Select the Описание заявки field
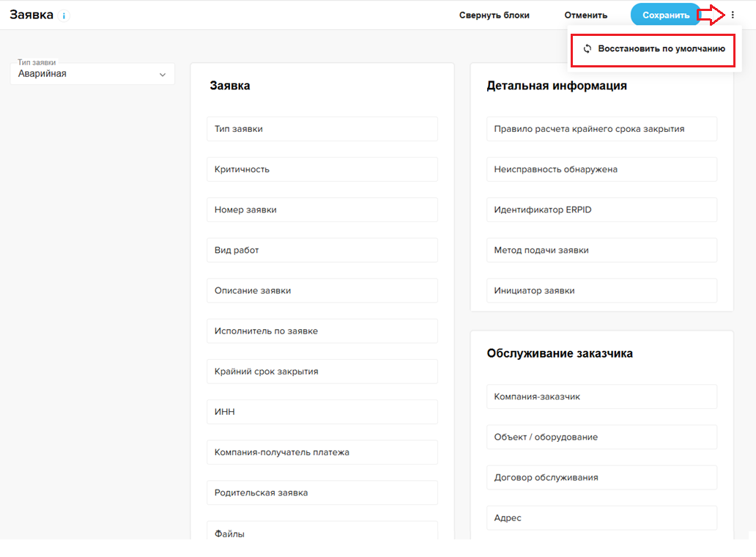756x557 pixels. click(322, 290)
